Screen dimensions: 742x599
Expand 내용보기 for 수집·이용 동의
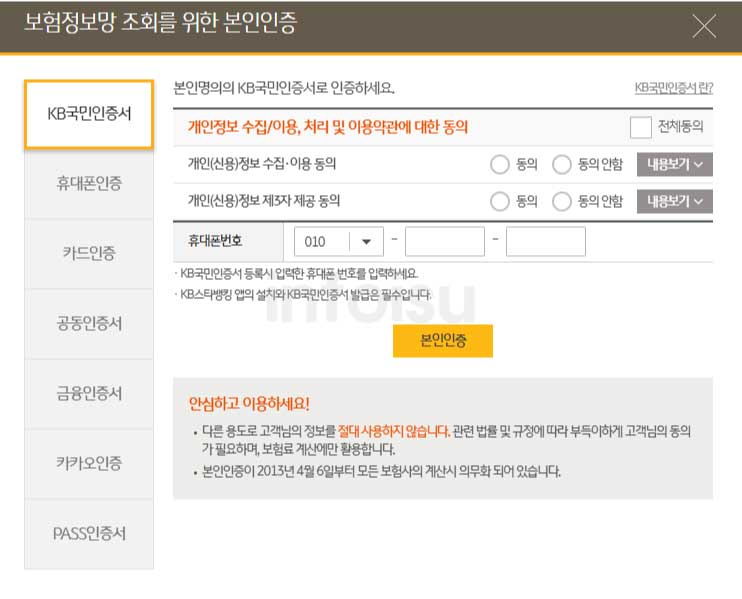point(675,165)
